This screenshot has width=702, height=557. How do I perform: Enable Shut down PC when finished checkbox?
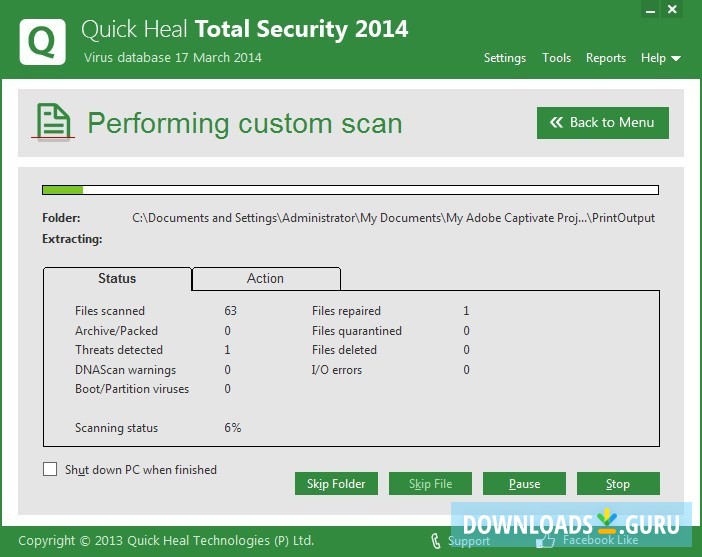50,469
